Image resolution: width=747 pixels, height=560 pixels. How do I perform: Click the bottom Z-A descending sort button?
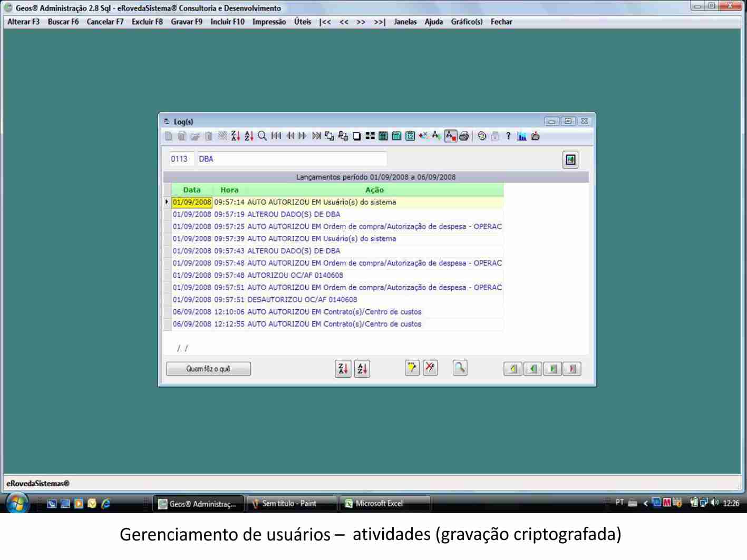[x=343, y=369]
